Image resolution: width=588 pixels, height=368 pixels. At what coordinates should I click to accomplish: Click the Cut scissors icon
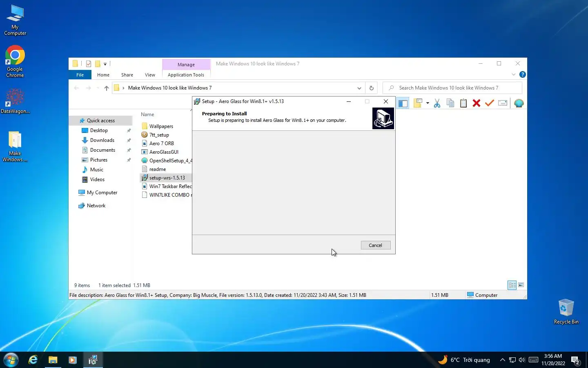click(437, 103)
